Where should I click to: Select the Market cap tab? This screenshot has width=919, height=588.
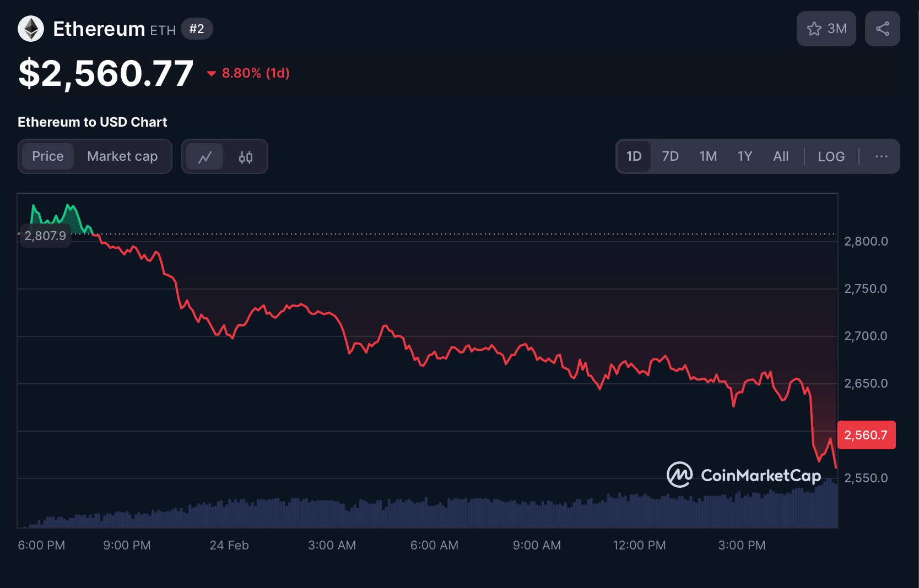point(122,156)
